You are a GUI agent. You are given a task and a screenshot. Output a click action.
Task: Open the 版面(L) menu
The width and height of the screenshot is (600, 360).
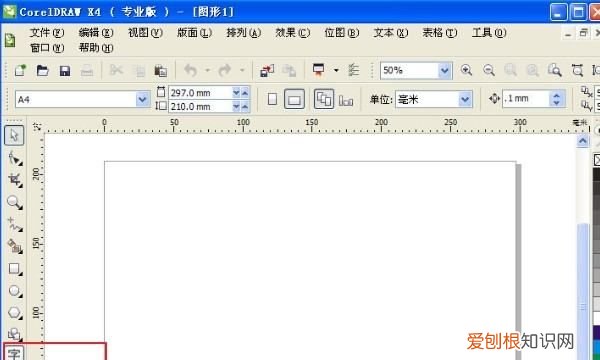point(194,33)
